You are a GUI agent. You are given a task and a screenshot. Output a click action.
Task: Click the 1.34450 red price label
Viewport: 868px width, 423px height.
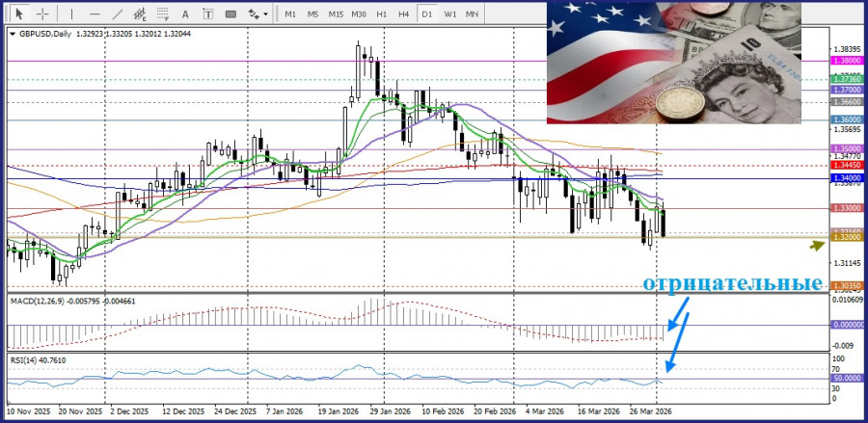click(x=847, y=166)
